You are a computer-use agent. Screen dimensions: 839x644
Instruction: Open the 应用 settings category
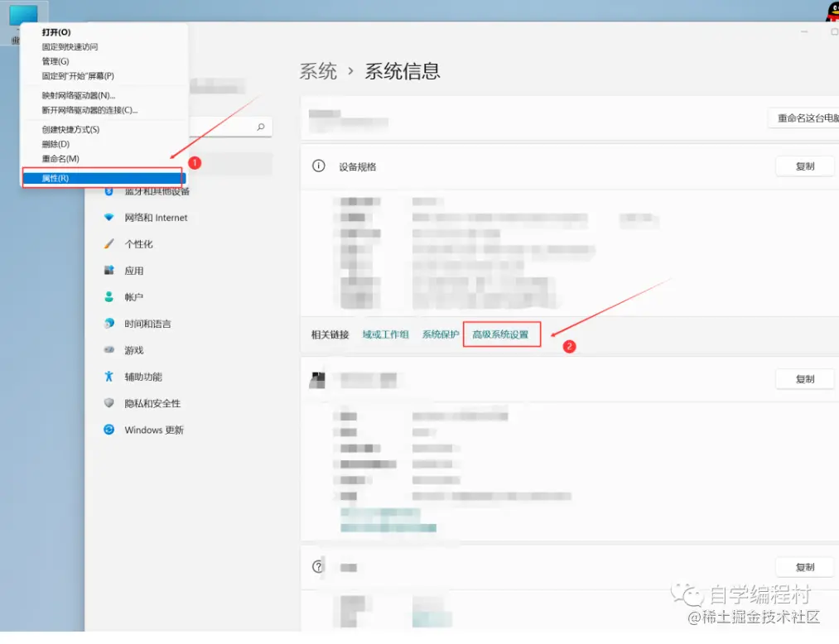click(134, 271)
